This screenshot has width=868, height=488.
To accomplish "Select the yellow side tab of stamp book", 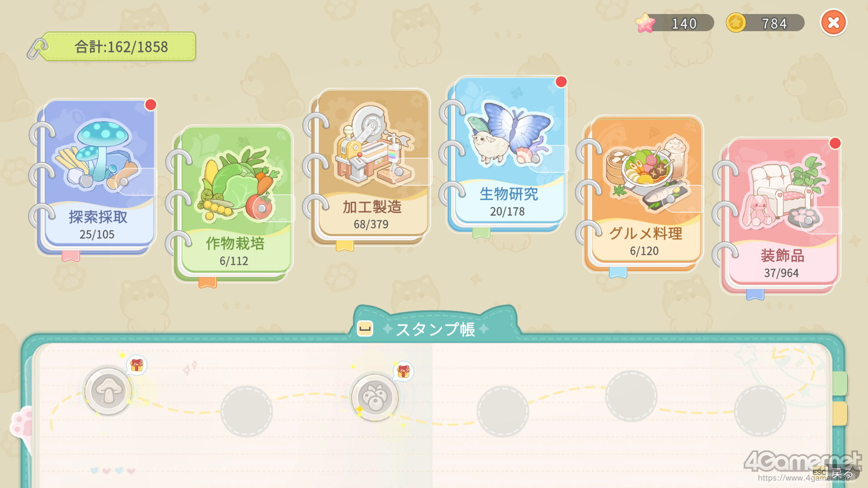I will point(840,413).
